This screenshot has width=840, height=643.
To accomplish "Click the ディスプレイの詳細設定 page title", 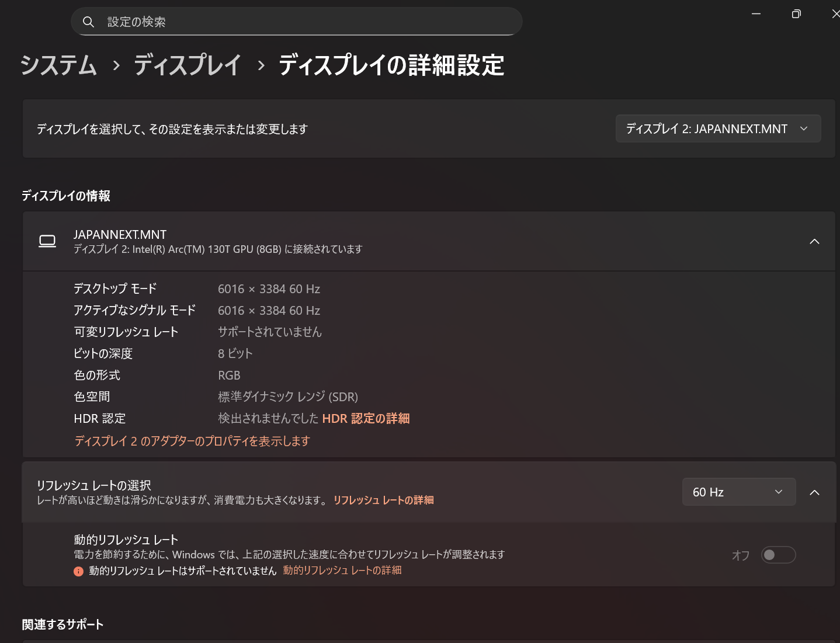I will tap(391, 65).
